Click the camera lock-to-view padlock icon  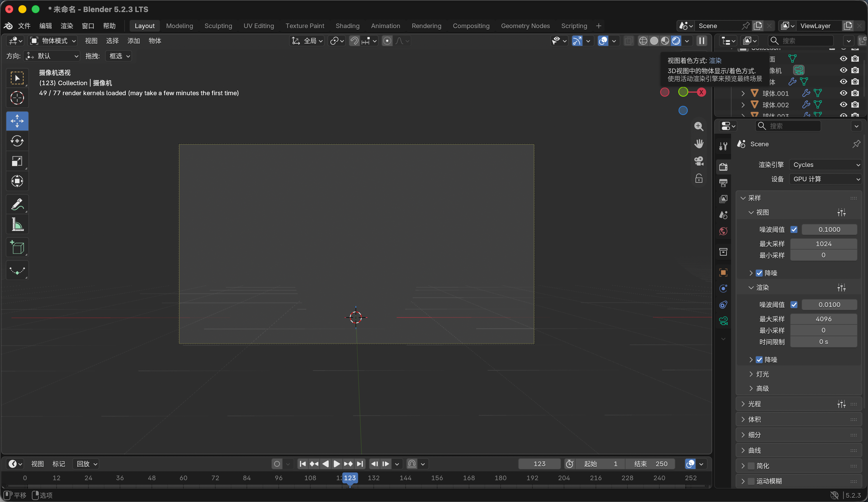(699, 178)
